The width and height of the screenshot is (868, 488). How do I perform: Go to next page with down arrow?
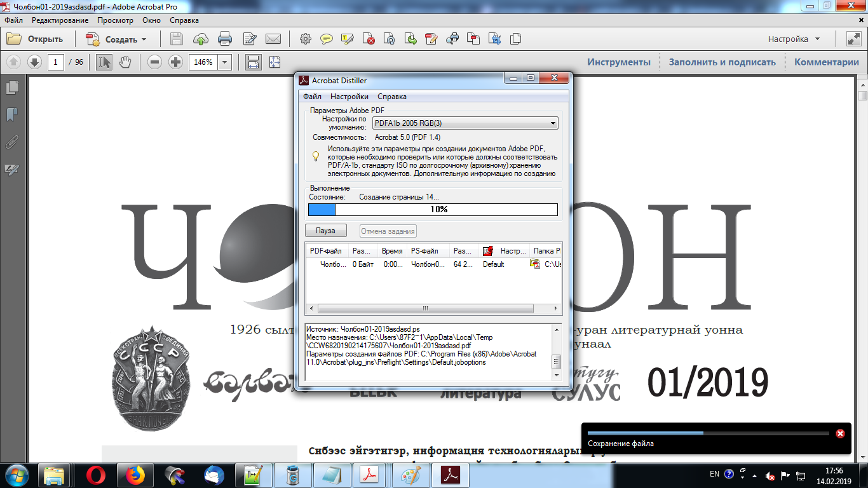(34, 62)
